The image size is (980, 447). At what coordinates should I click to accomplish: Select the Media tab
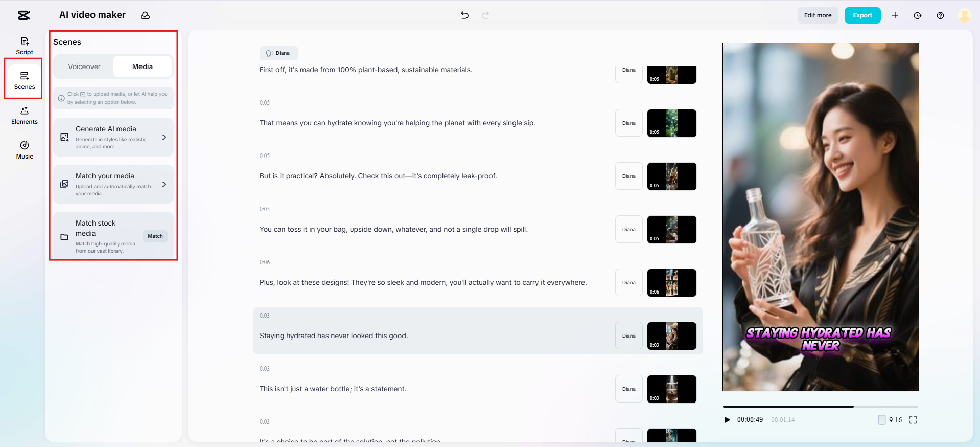tap(142, 66)
